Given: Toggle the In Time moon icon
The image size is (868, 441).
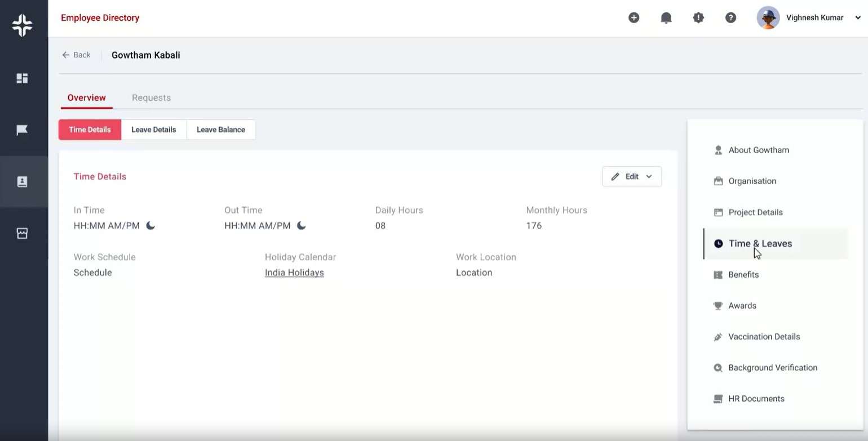Looking at the screenshot, I should click(150, 226).
